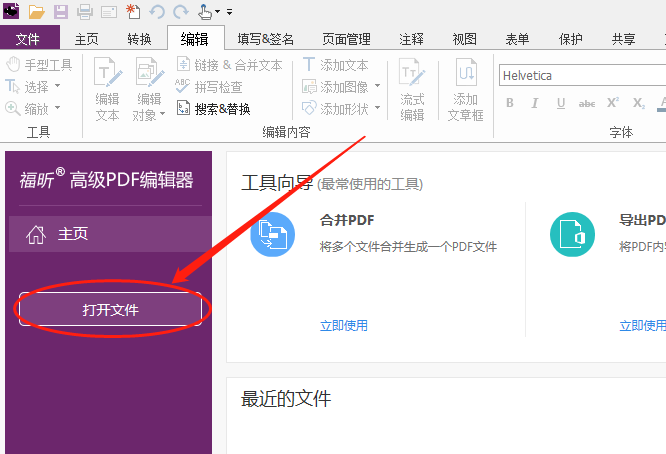Click the Undo arrow icon
Viewport: 666px width, 454px height.
157,11
